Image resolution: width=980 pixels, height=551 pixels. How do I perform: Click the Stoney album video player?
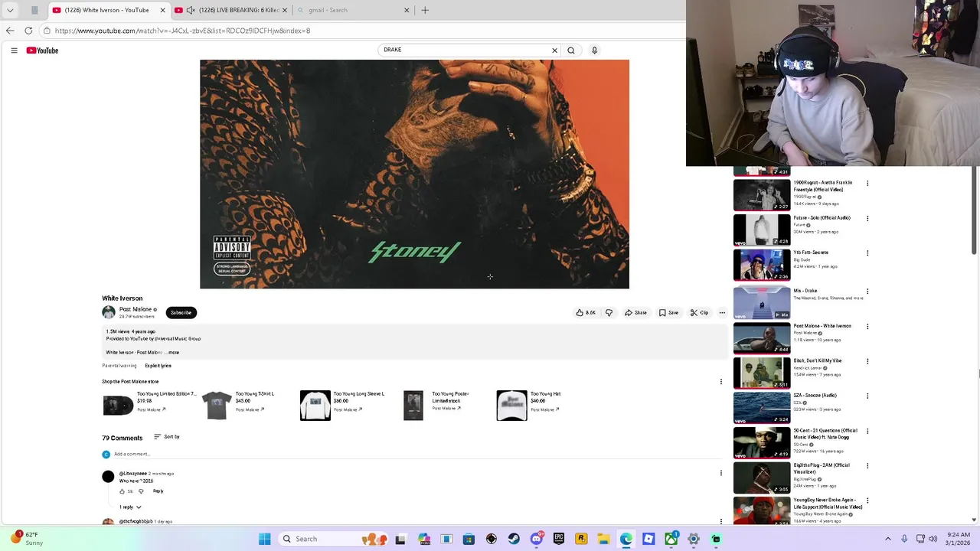pos(414,174)
